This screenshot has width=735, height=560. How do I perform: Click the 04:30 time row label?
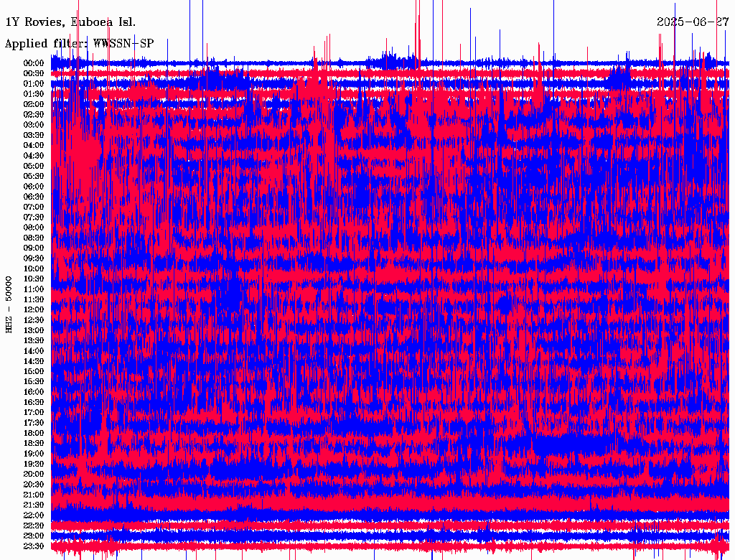(x=34, y=156)
